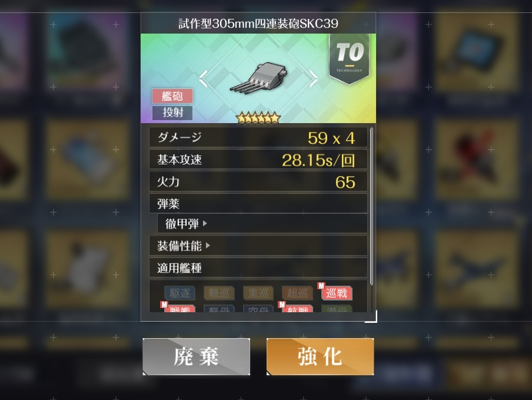Open the 適用艦種 section header

coord(258,268)
